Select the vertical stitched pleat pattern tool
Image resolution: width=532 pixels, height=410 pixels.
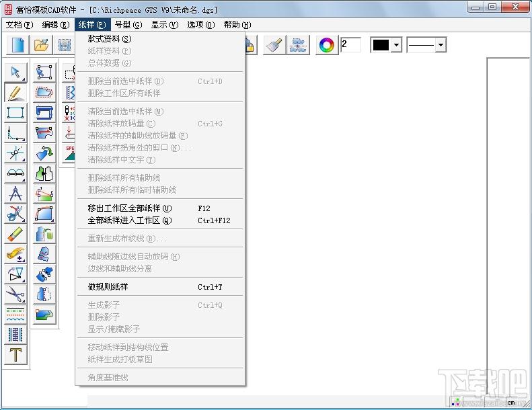pyautogui.click(x=15, y=334)
